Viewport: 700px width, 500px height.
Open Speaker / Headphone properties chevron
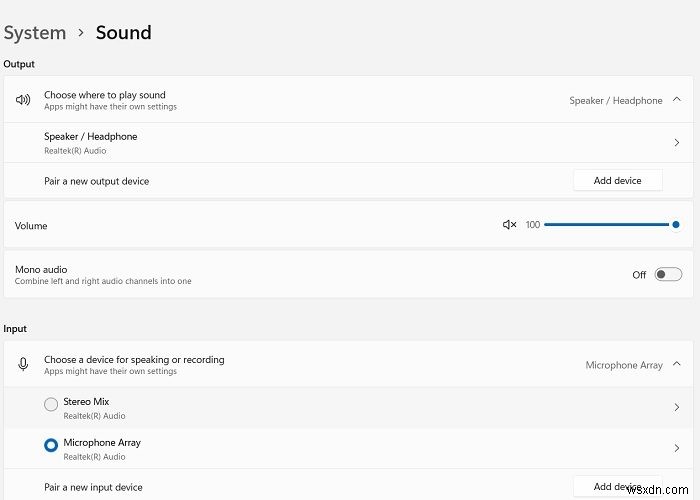tap(677, 143)
